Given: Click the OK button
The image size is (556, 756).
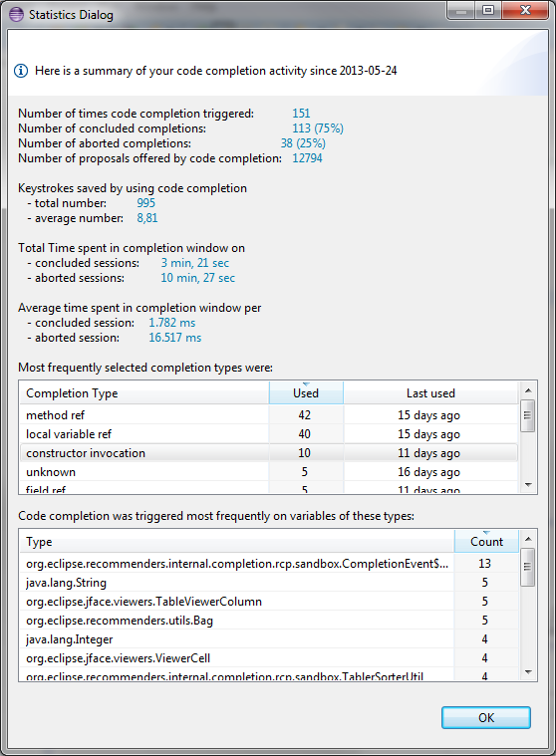Looking at the screenshot, I should (x=486, y=718).
